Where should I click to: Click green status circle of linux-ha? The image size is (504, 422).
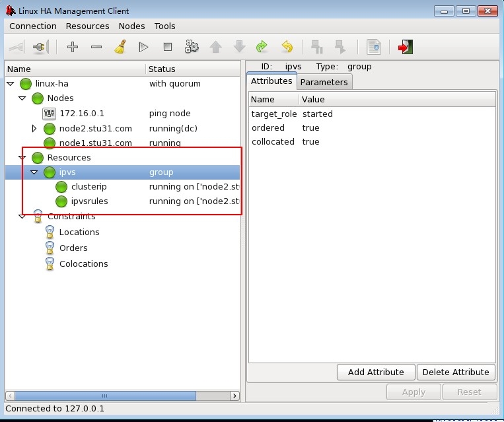(26, 84)
